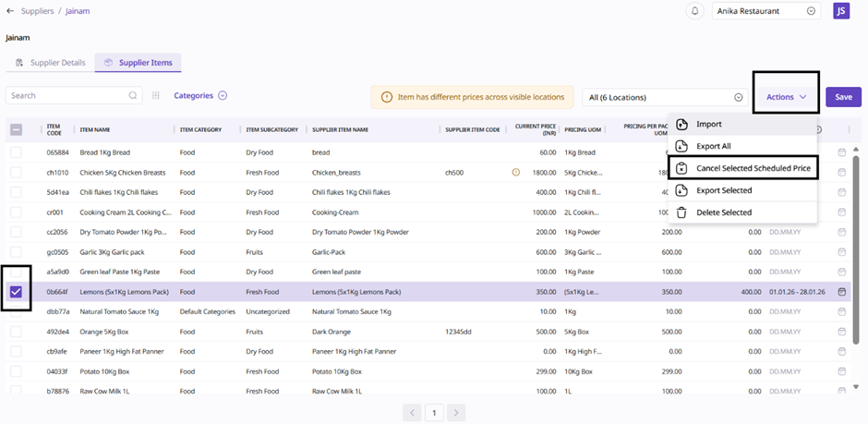Open the JS user profile avatar
Screen dimensions: 868x424
coord(840,11)
